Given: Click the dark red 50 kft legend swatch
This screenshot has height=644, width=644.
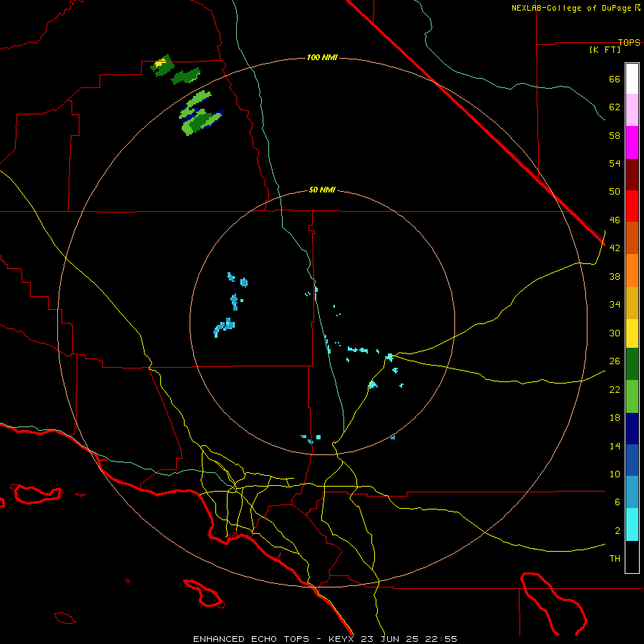Looking at the screenshot, I should tap(632, 174).
